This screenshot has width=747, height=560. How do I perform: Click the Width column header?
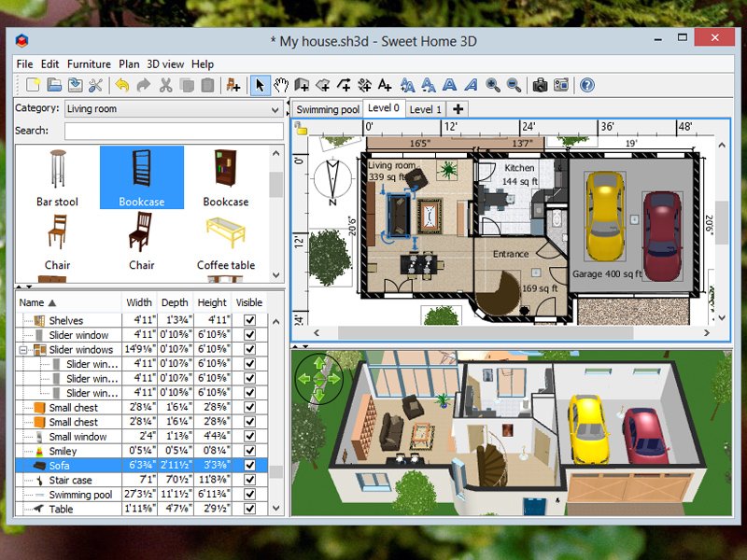coord(139,302)
